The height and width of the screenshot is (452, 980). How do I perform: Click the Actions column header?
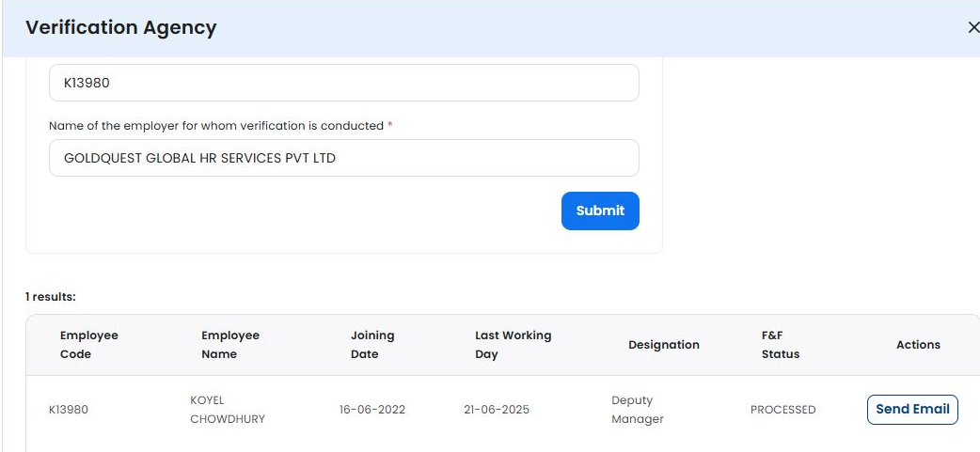click(x=918, y=345)
